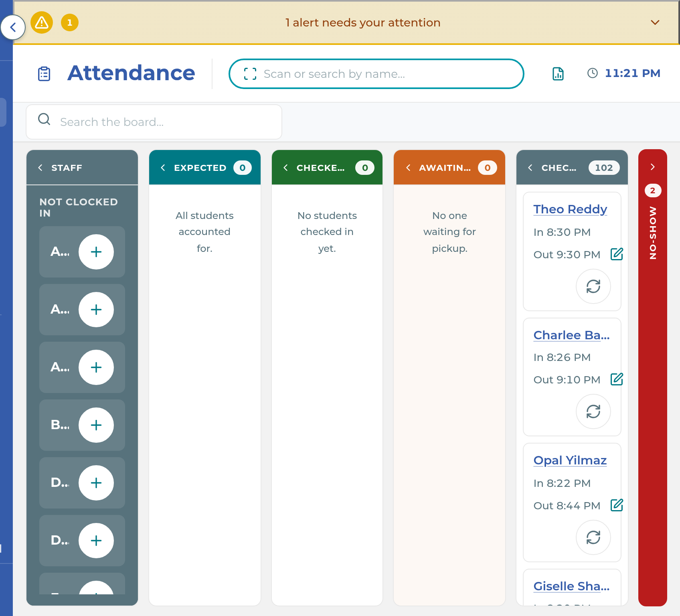Collapse the AWAITING pickup column
The height and width of the screenshot is (616, 680).
click(408, 168)
